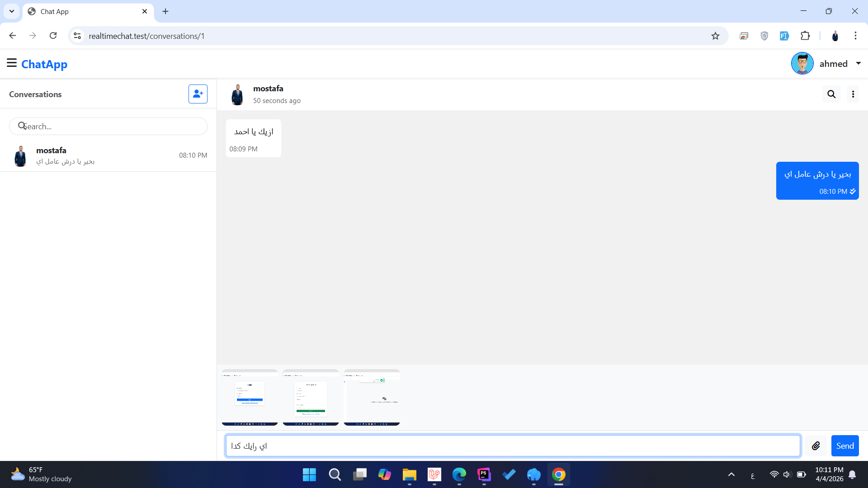
Task: Open the hamburger sidebar menu
Action: coord(12,63)
